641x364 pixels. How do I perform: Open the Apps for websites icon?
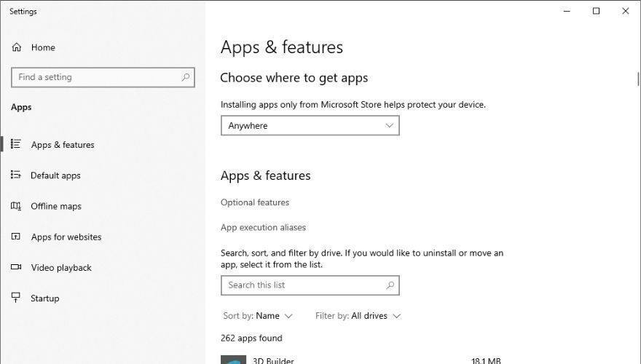[15, 237]
